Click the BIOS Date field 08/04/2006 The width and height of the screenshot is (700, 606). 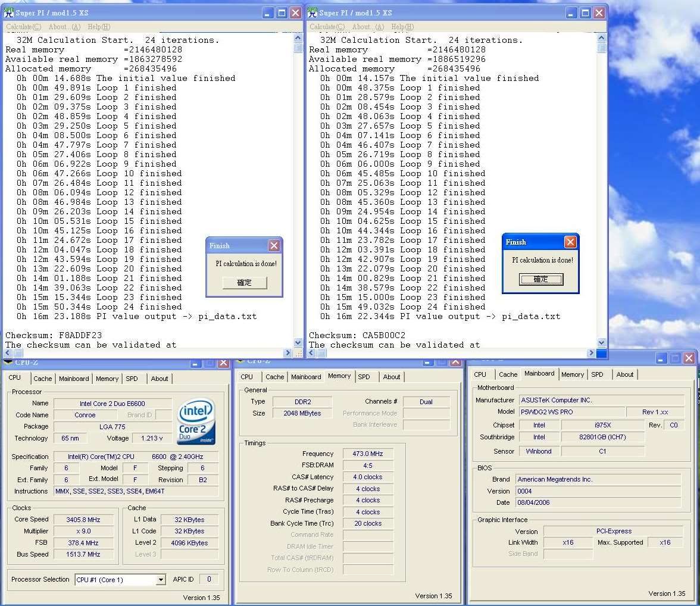tap(598, 502)
